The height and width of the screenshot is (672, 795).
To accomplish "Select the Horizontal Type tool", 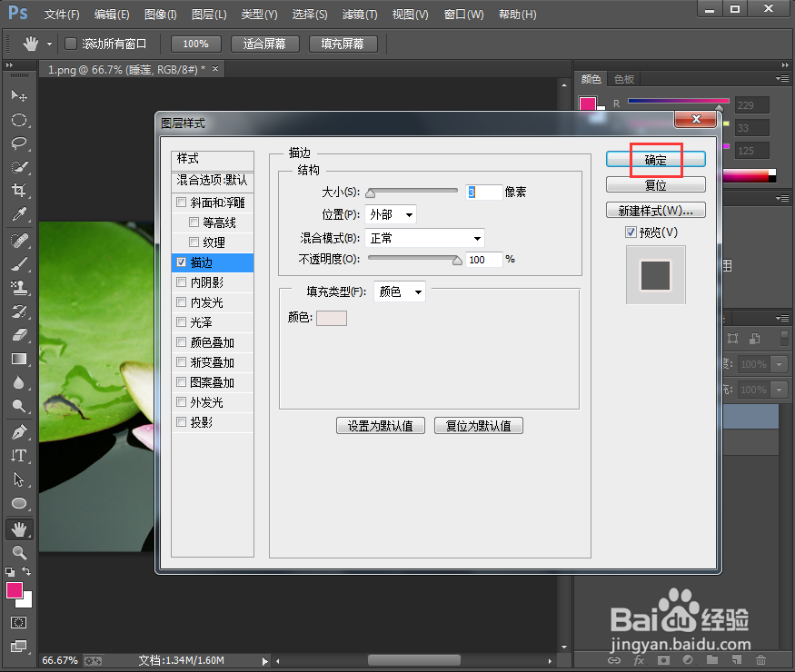I will tap(20, 455).
